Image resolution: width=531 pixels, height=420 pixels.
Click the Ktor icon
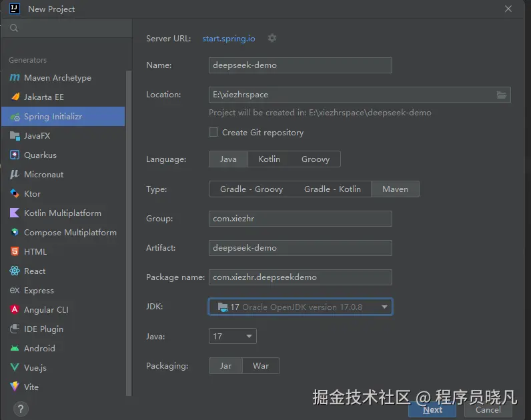[15, 193]
